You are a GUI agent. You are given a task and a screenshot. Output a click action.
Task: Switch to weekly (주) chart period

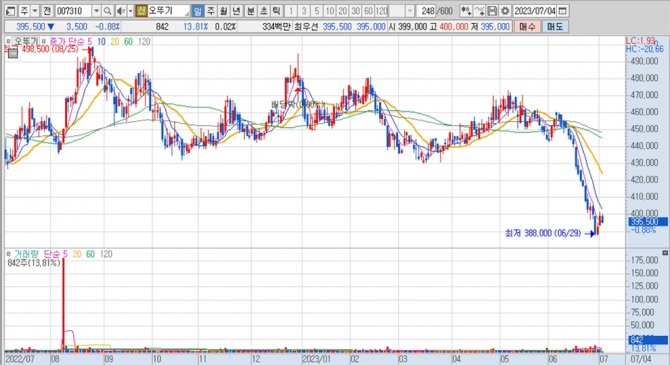[x=211, y=11]
